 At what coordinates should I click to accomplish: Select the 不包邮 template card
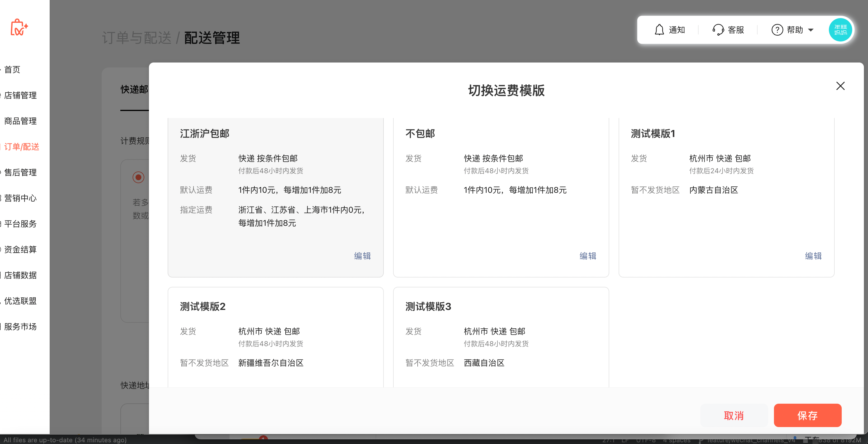click(501, 197)
